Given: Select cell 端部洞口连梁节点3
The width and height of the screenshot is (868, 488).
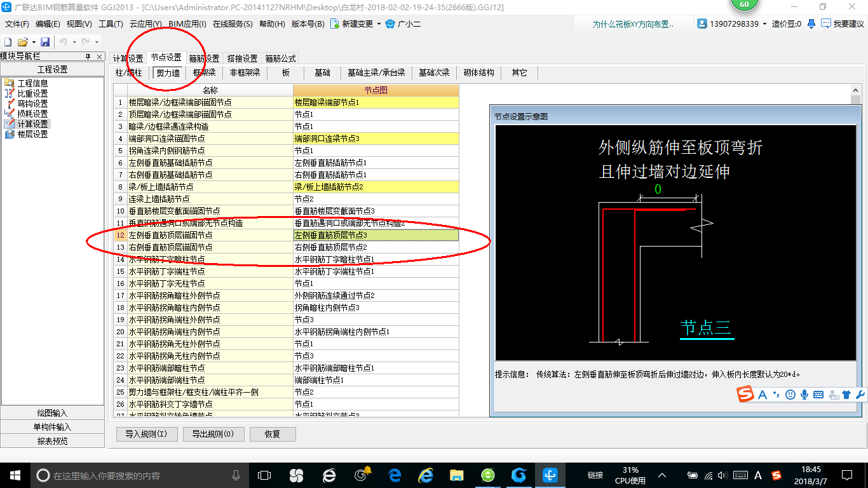Looking at the screenshot, I should pyautogui.click(x=376, y=139).
